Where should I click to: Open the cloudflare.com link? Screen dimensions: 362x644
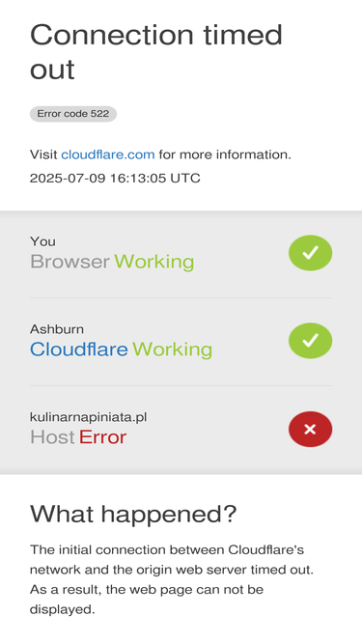pyautogui.click(x=108, y=154)
